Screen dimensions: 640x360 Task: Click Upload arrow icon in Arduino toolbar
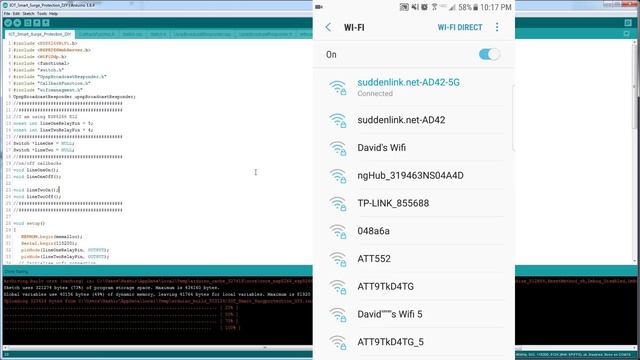coord(17,23)
